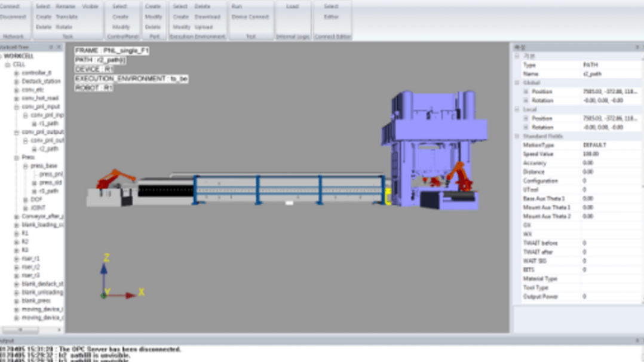The width and height of the screenshot is (644, 362).
Task: Click Connect in the Network group
Action: pyautogui.click(x=11, y=7)
